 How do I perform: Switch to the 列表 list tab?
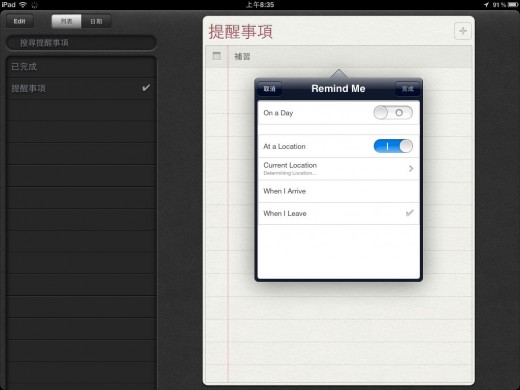coord(66,21)
